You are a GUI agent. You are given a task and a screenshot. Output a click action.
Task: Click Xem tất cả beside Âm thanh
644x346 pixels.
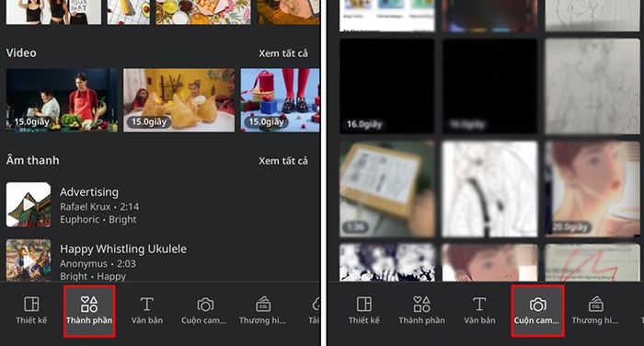(283, 161)
